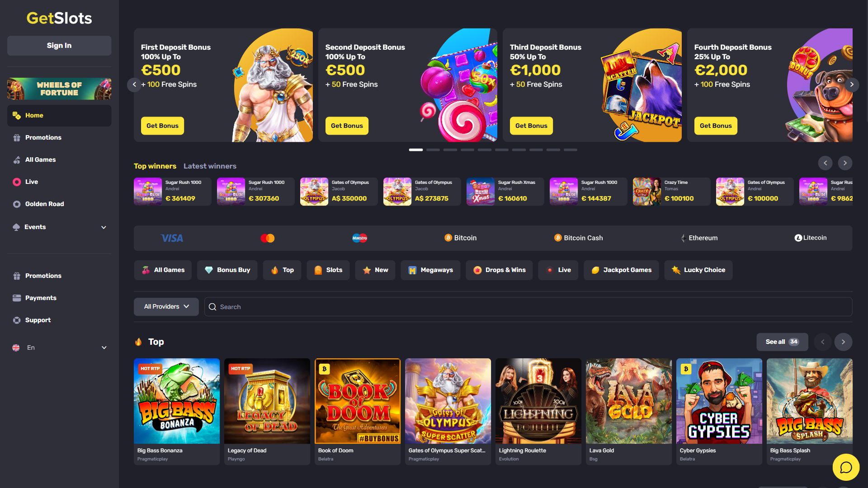Screen dimensions: 868x488
Task: Show next Top games with arrow
Action: point(843,342)
